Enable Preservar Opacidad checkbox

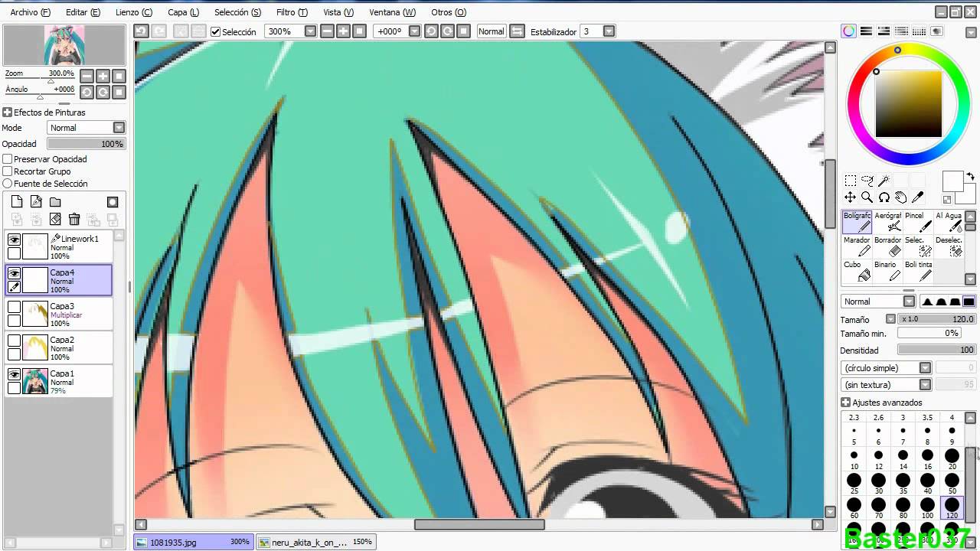[x=8, y=159]
